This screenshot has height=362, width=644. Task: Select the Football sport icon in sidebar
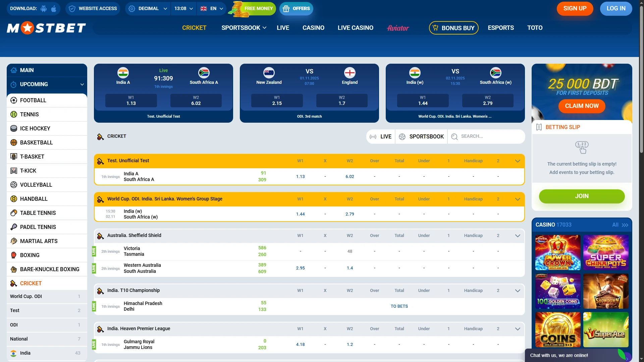[x=13, y=100]
